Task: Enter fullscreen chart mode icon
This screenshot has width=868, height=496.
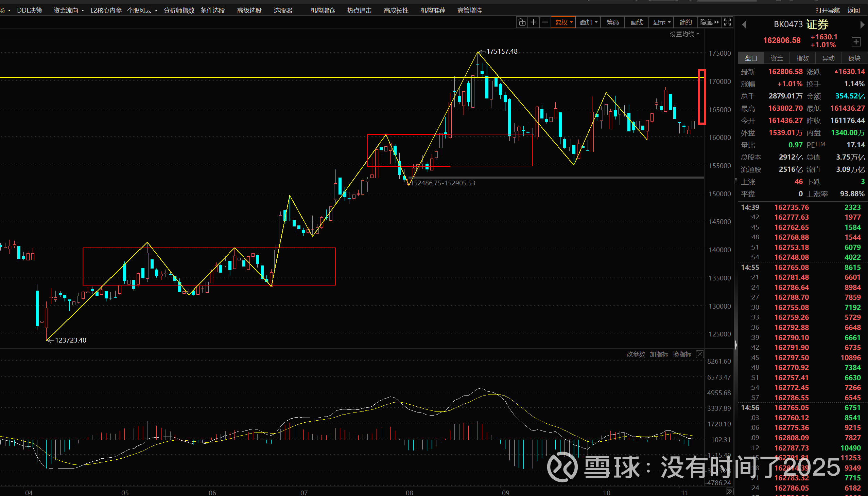Action: coord(728,22)
